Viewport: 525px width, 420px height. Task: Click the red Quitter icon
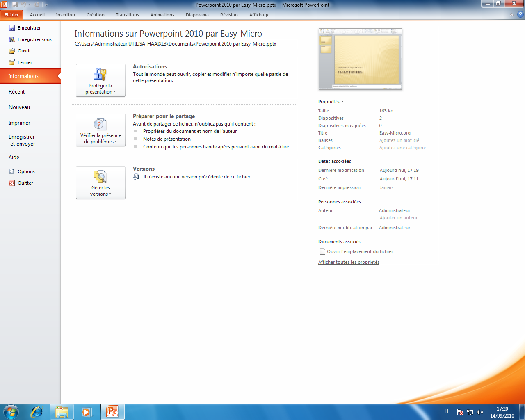click(12, 183)
